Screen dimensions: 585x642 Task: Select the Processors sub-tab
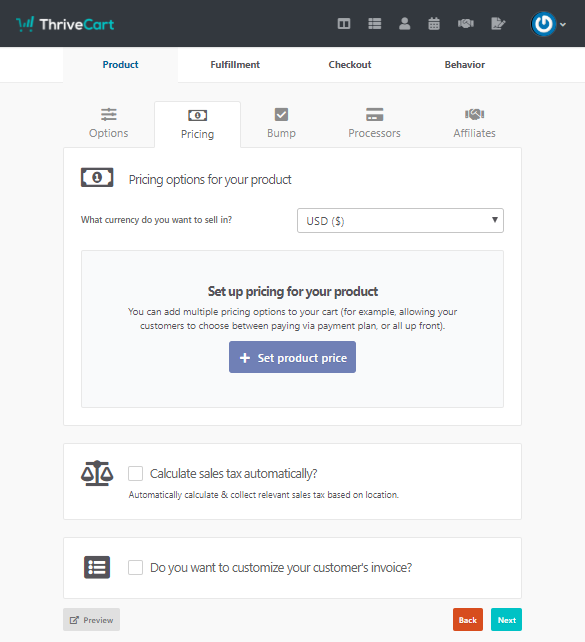374,124
